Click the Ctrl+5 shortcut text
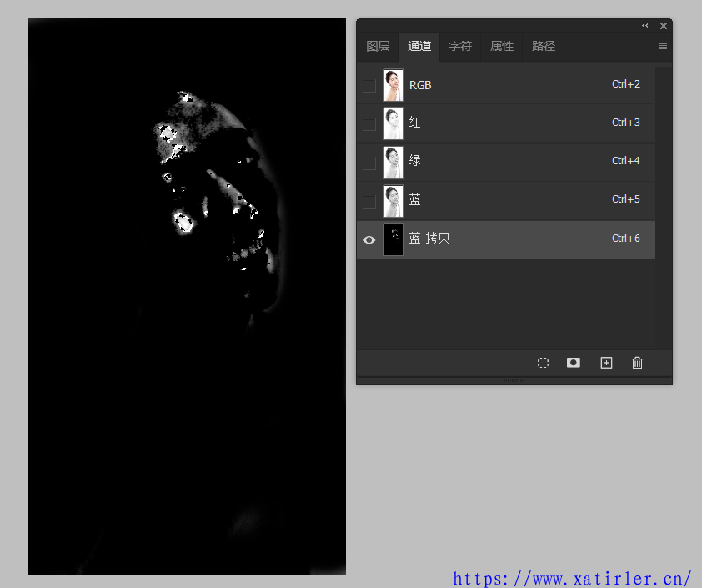Viewport: 702px width, 588px height. click(x=626, y=199)
